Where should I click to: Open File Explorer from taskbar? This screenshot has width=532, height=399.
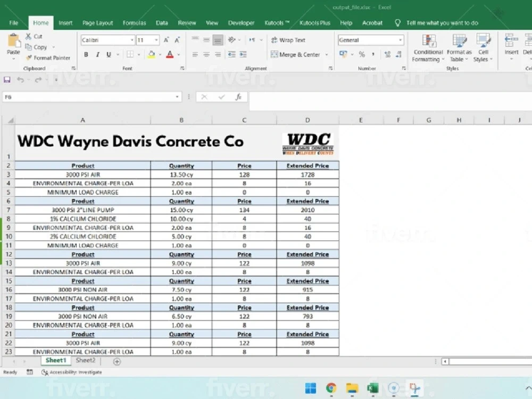pyautogui.click(x=352, y=388)
